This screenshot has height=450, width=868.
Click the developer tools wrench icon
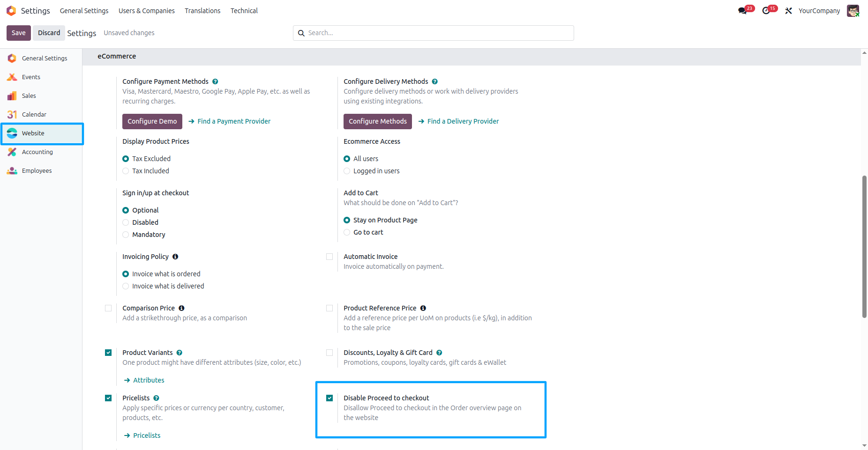click(789, 10)
